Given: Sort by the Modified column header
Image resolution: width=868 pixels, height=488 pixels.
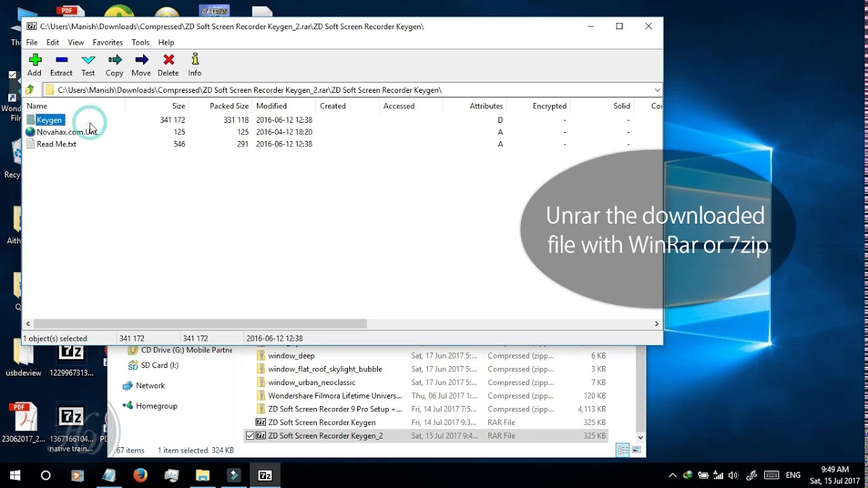Looking at the screenshot, I should click(x=283, y=106).
